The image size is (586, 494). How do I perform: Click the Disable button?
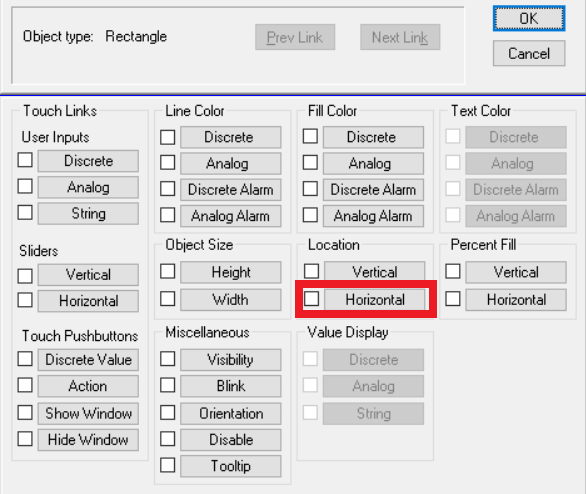(231, 440)
